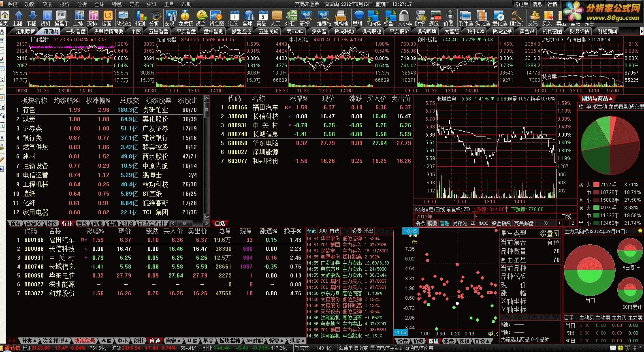Viewport: 644px width, 352px height.
Task: Open the 星空类型 涨量图 selector
Action: pos(530,233)
